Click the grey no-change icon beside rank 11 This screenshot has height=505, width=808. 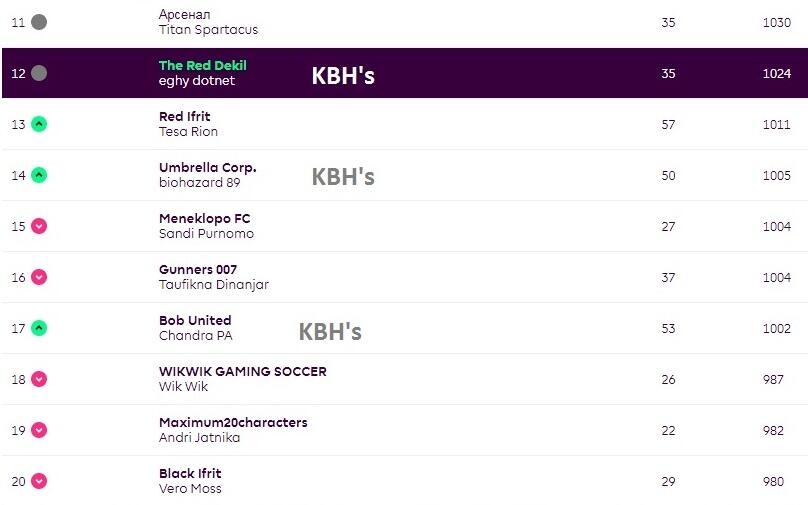[39, 22]
